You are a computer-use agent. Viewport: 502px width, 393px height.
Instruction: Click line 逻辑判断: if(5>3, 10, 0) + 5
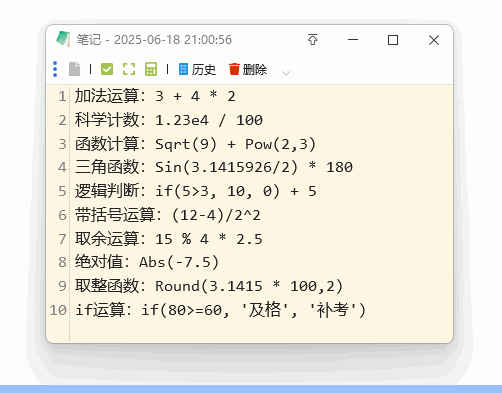tap(196, 191)
